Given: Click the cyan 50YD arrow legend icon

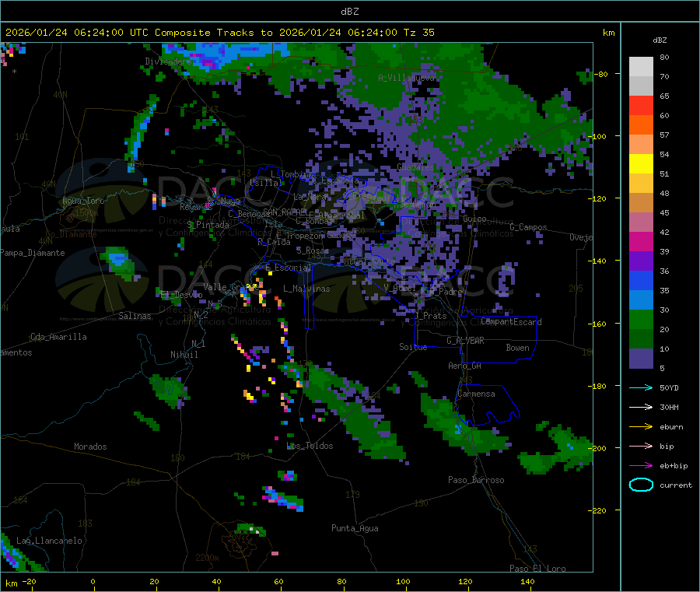Looking at the screenshot, I should tap(641, 387).
